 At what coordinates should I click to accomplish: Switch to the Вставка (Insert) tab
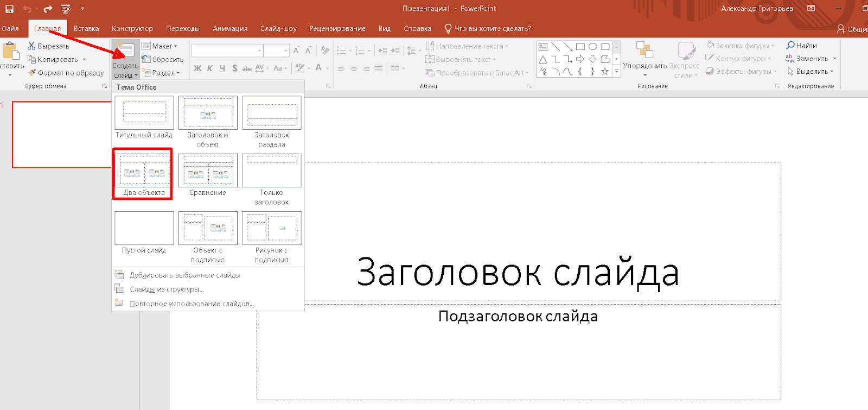(x=86, y=29)
